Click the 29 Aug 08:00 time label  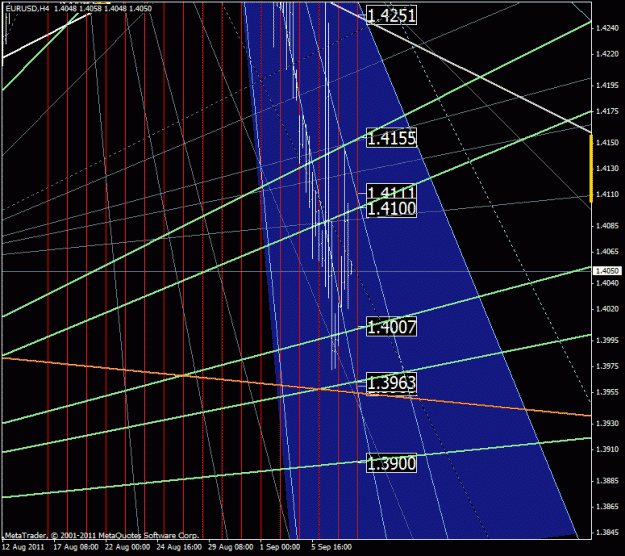[231, 547]
